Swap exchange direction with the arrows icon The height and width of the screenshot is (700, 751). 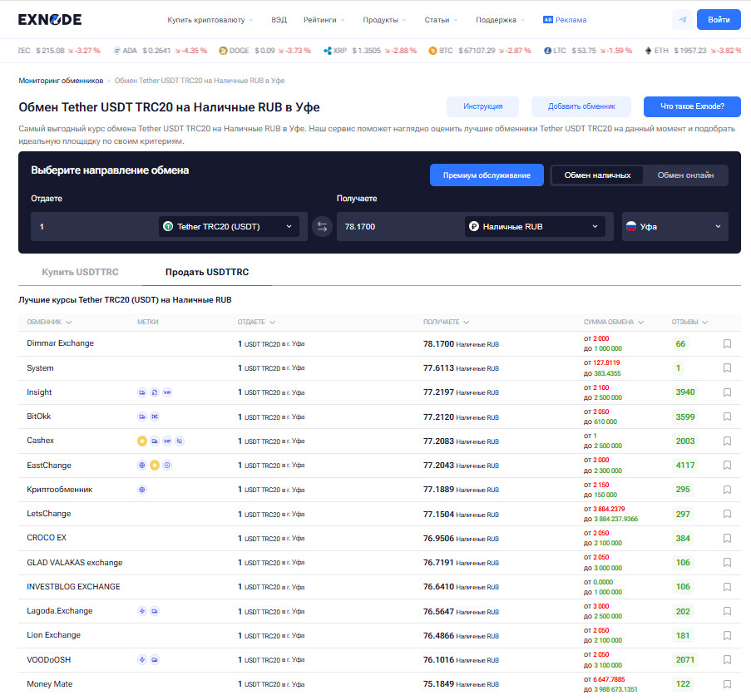(x=323, y=226)
